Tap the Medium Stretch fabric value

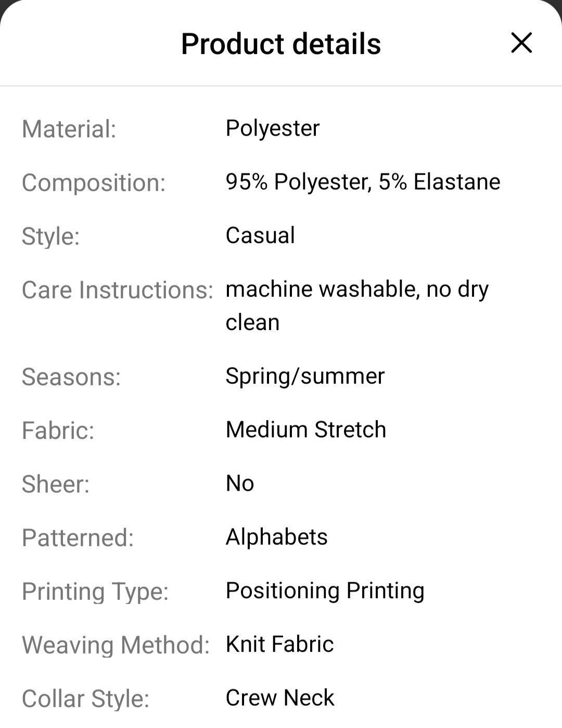306,430
